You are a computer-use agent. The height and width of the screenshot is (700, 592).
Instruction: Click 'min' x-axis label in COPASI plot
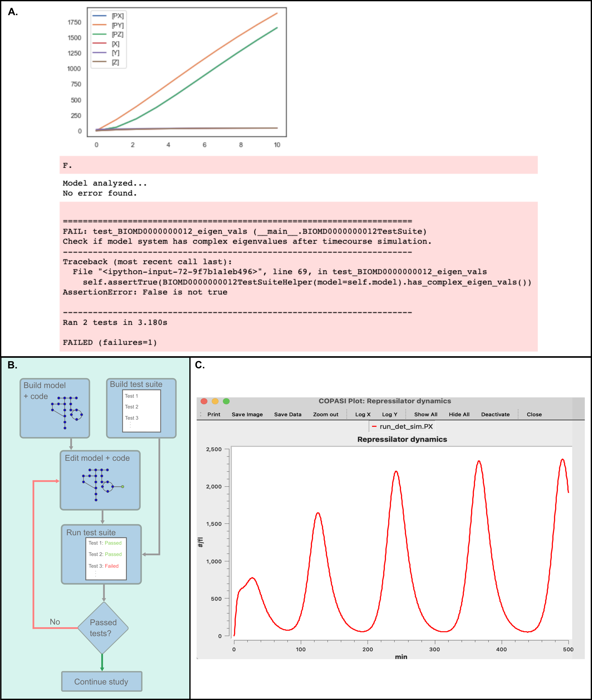point(401,657)
